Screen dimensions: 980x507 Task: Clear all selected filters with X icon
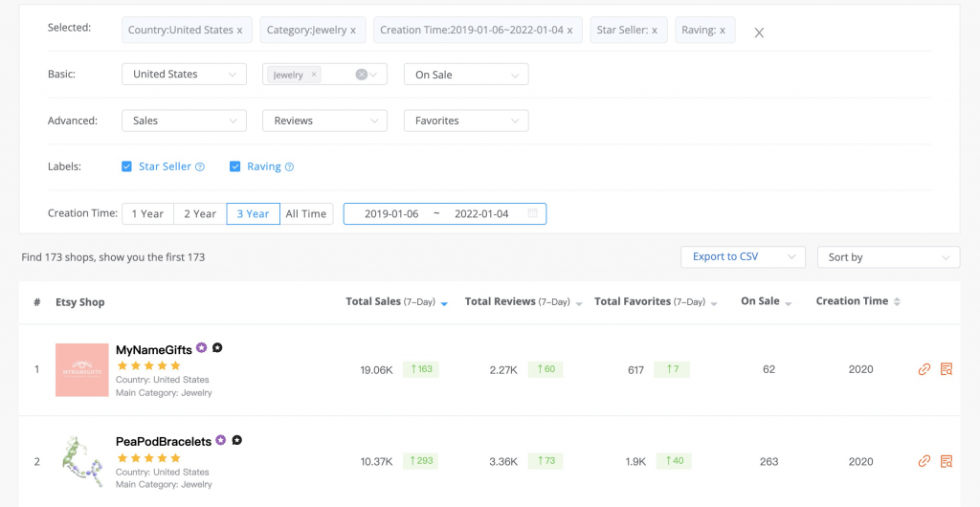pos(759,32)
